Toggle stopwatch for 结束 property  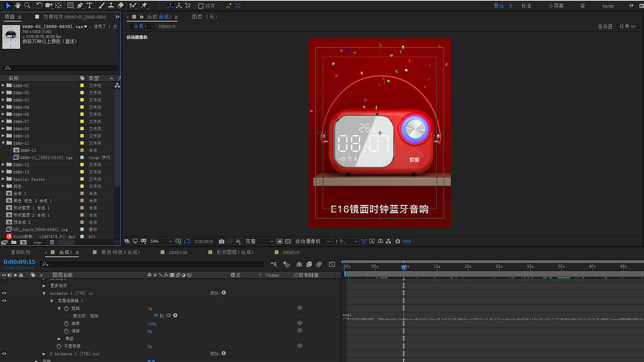pos(66,323)
